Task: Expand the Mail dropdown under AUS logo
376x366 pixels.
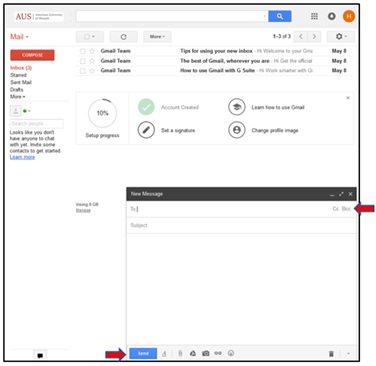Action: pyautogui.click(x=19, y=37)
